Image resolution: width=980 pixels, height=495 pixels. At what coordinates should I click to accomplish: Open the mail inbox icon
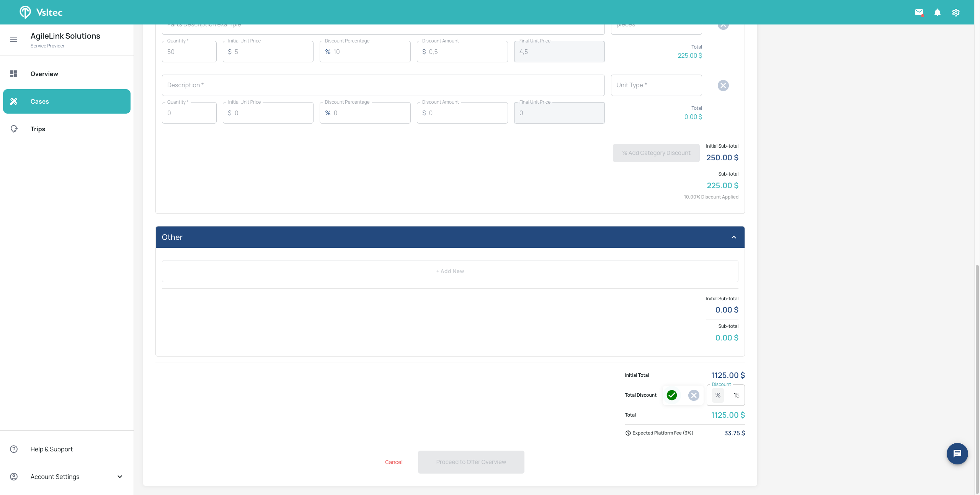919,12
